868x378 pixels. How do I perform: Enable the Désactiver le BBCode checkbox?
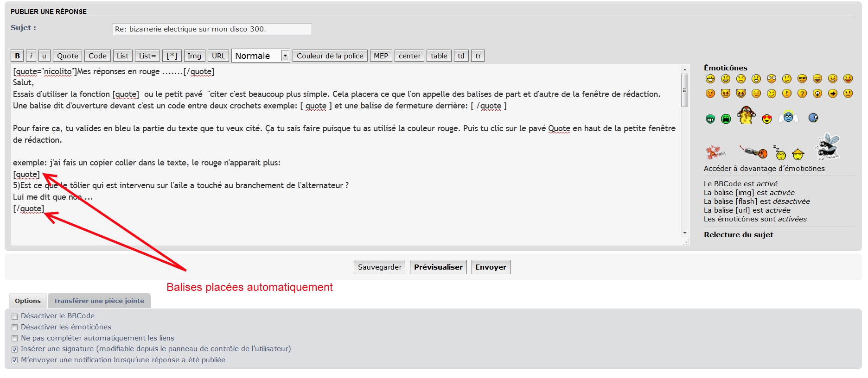tap(15, 316)
